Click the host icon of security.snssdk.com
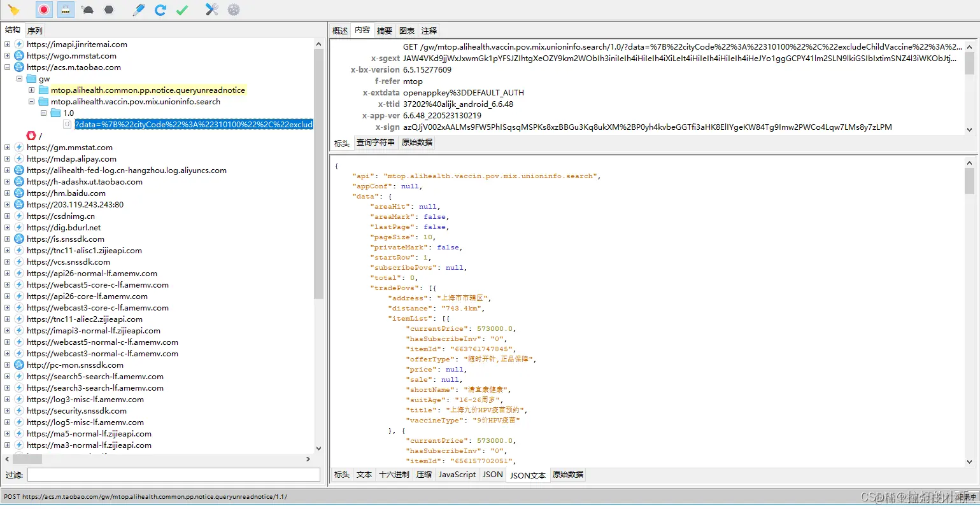 19,411
